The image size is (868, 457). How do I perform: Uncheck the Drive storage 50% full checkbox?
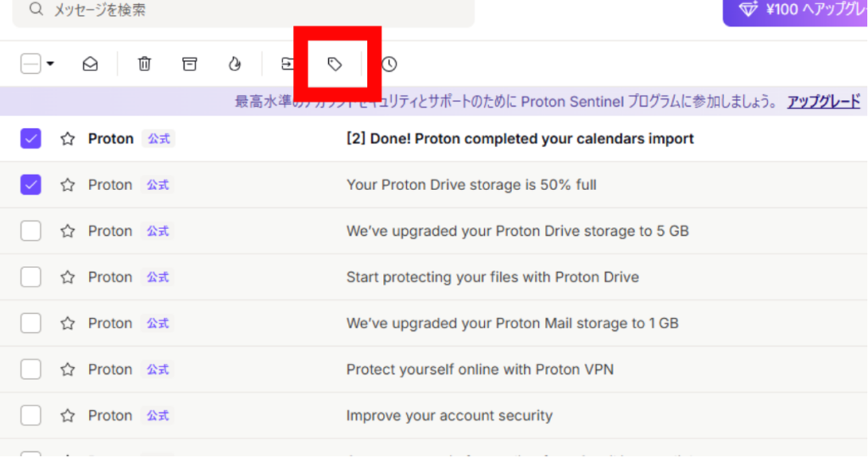[31, 185]
